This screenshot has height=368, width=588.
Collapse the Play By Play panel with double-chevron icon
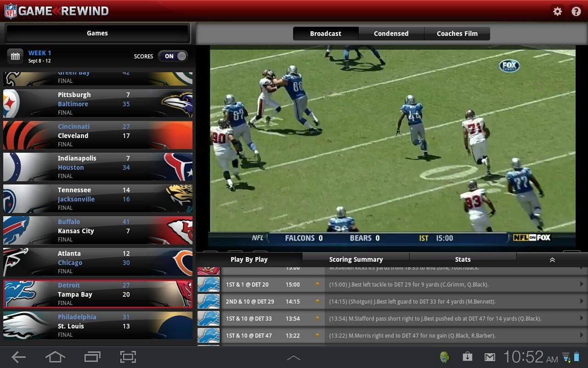pos(552,259)
